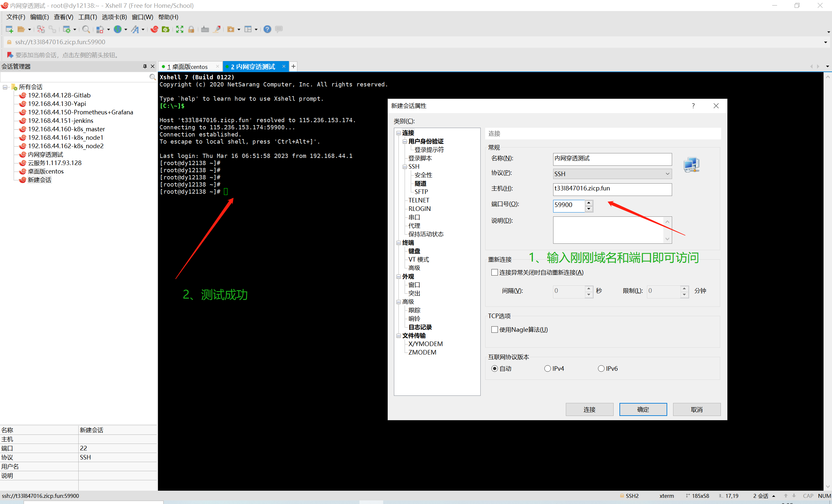Click the 主机 host input field
Image resolution: width=832 pixels, height=504 pixels.
pos(612,189)
